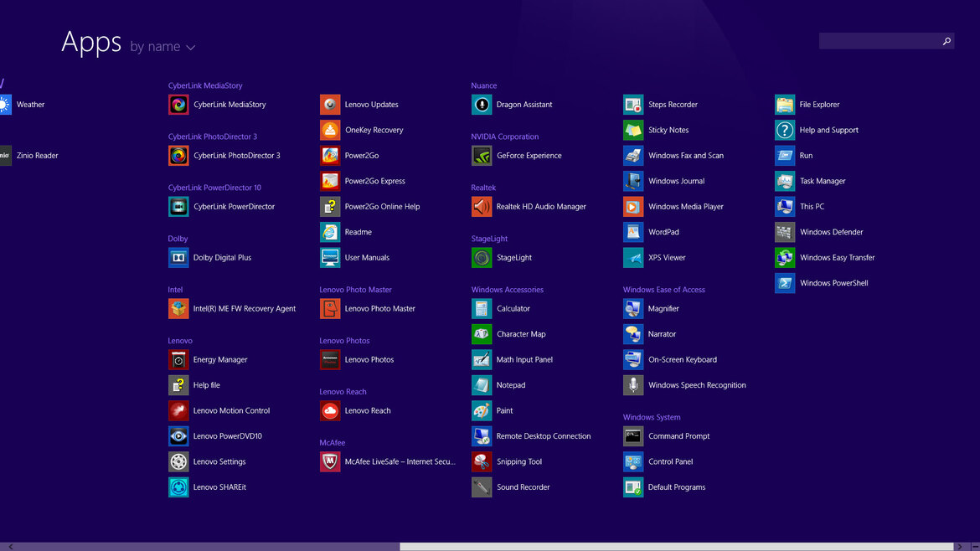Image resolution: width=980 pixels, height=551 pixels.
Task: Launch Dragon Assistant icon
Action: coord(482,105)
